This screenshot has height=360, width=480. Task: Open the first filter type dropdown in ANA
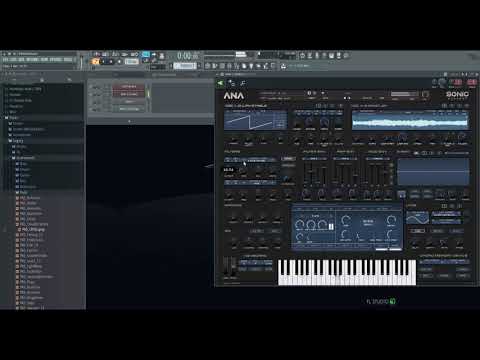[250, 160]
